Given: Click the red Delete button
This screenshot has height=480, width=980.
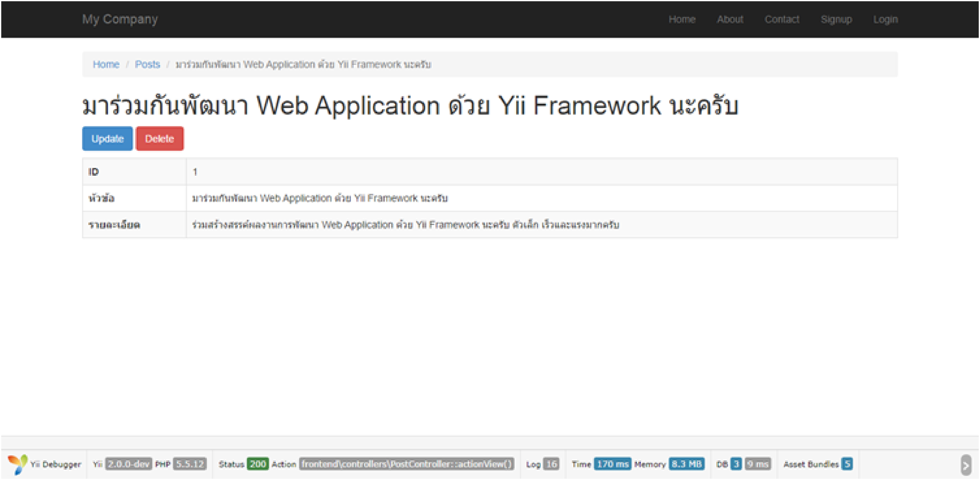Looking at the screenshot, I should [159, 139].
